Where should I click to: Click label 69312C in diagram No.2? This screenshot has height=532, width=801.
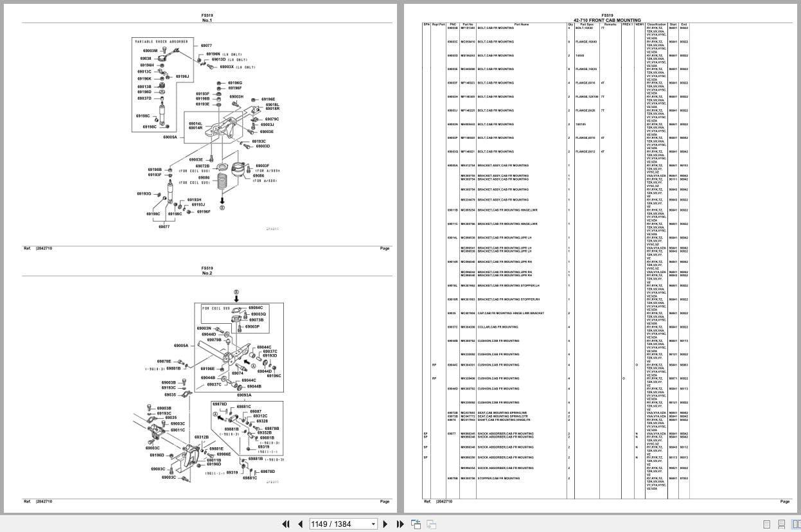pos(260,416)
